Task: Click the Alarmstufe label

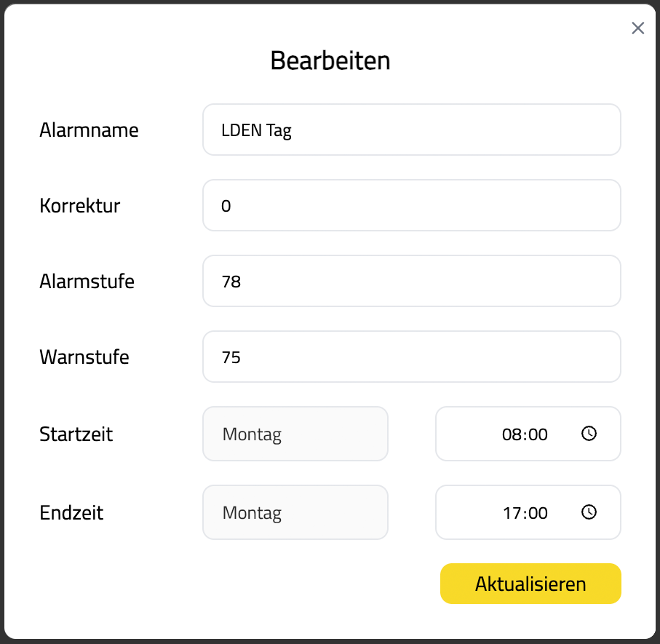Action: (87, 282)
